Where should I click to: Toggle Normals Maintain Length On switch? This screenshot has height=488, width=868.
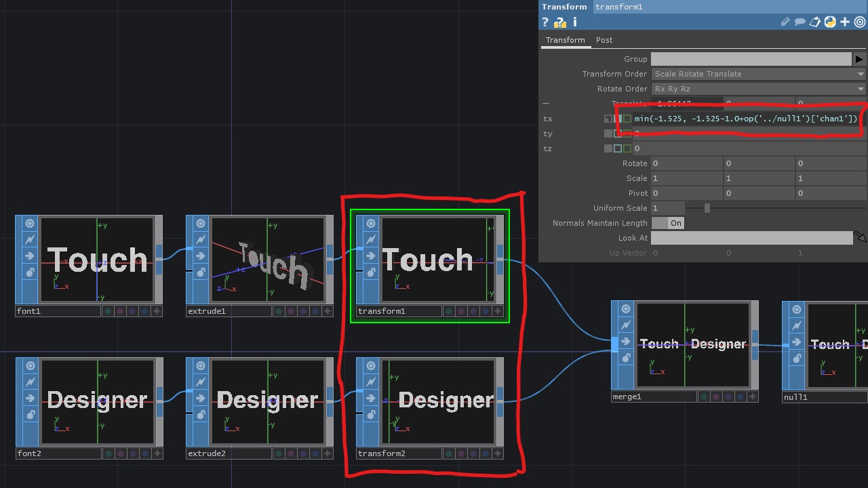click(x=667, y=223)
